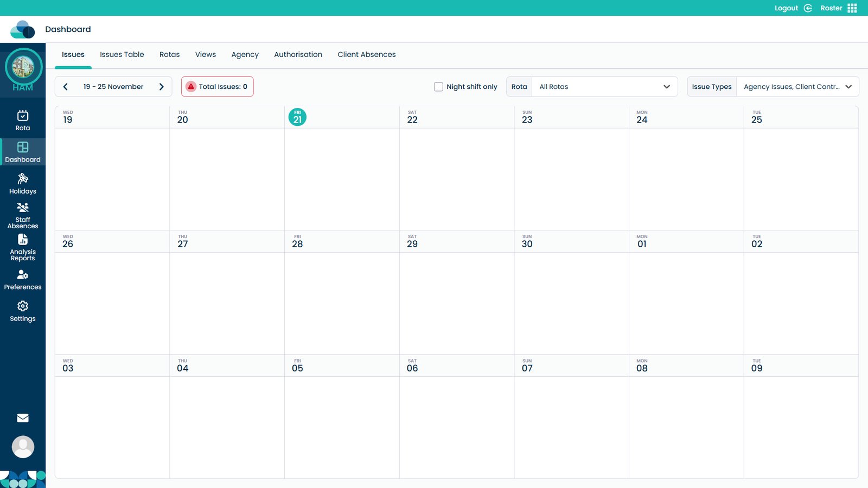The image size is (868, 488).
Task: Open Analysis Reports in sidebar
Action: point(23,247)
